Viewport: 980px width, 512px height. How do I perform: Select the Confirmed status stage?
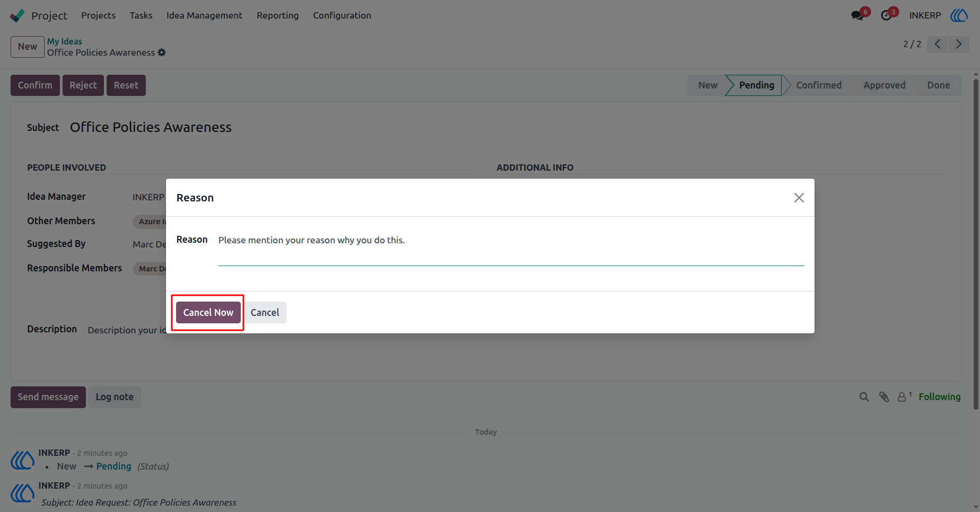click(819, 85)
